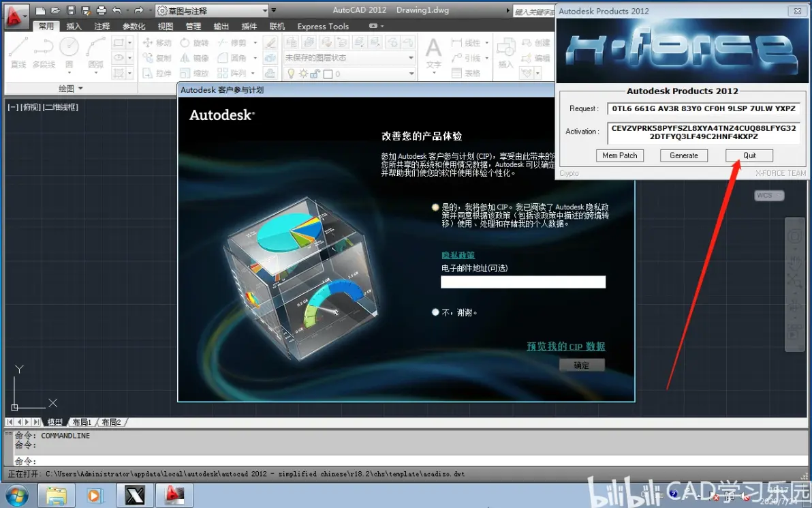Select the 修剪 (Trim) tool
This screenshot has height=508, width=812.
pos(232,42)
